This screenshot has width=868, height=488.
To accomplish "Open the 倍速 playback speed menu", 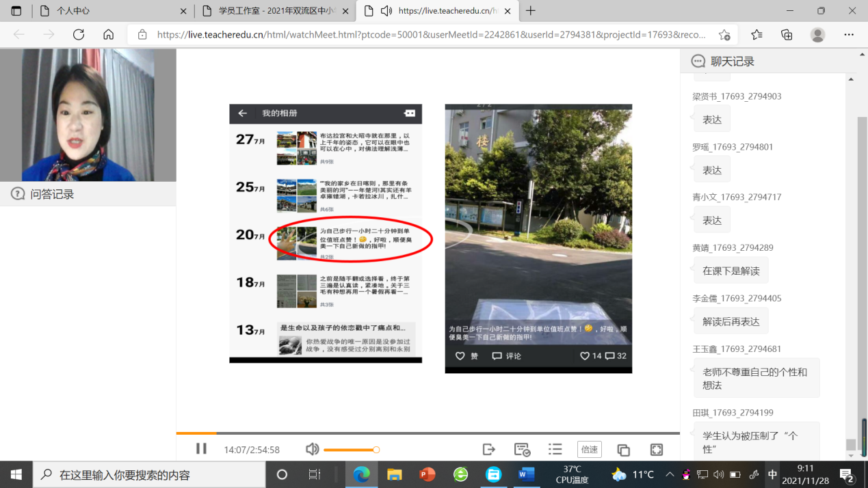I will click(589, 449).
